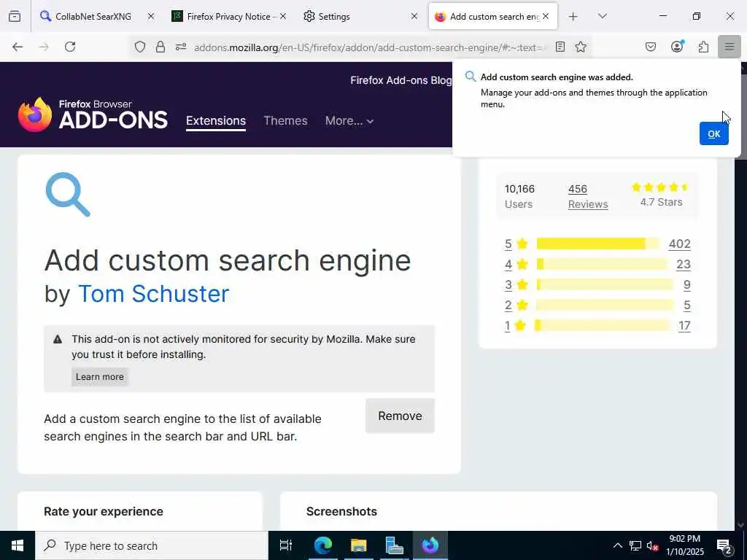Viewport: 747px width, 560px height.
Task: Click the 402 five-star count
Action: tap(679, 244)
